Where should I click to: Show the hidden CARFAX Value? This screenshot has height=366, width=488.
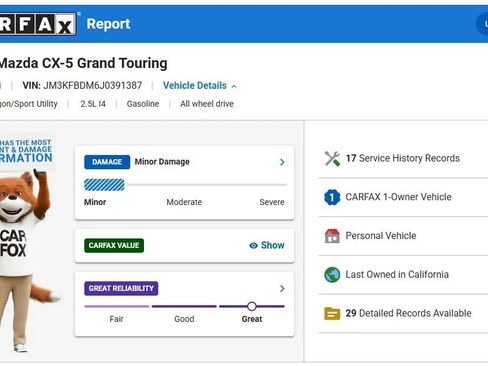coord(267,245)
